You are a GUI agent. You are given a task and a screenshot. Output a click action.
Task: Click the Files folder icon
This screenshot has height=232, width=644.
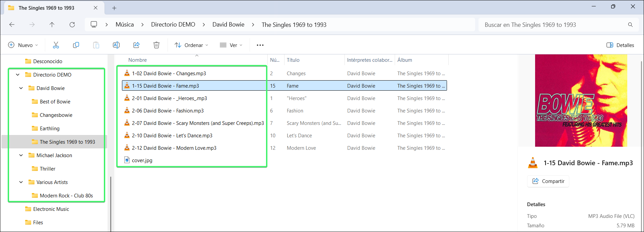click(28, 222)
